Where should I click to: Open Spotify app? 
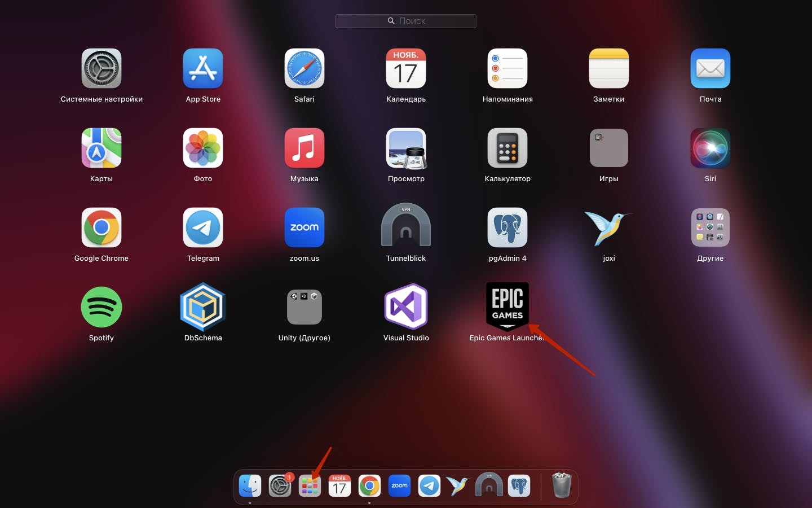point(101,307)
